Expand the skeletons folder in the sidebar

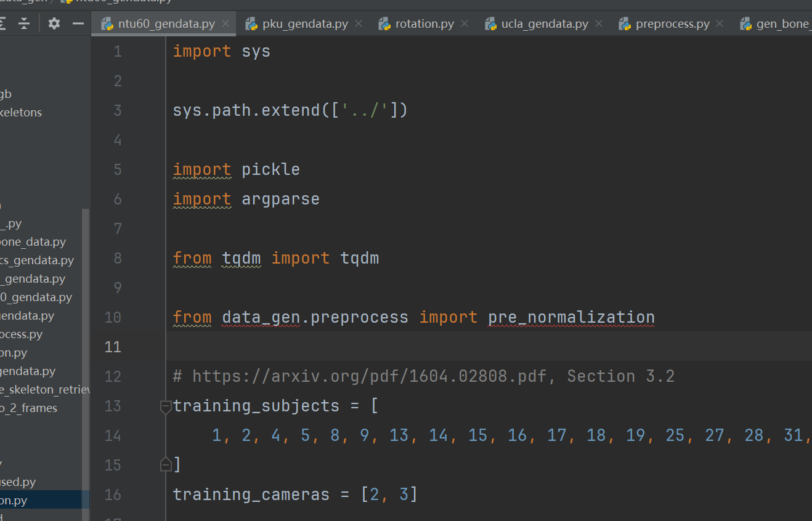click(x=22, y=112)
